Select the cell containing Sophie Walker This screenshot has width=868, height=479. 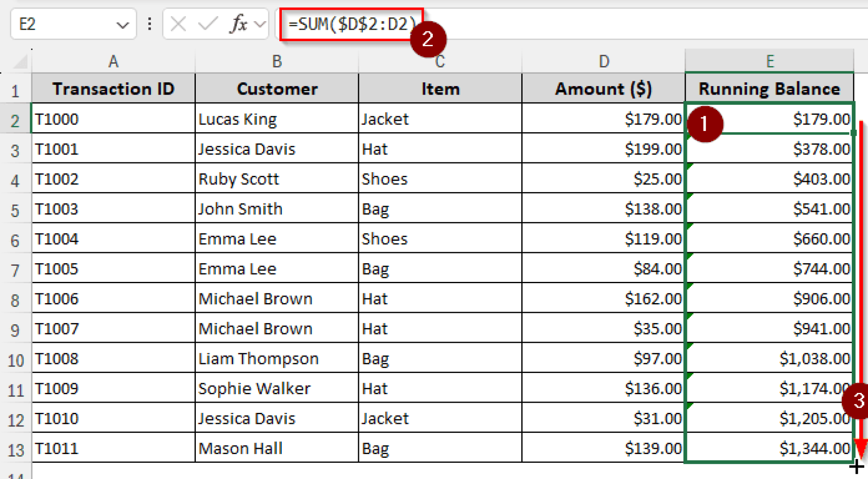(x=276, y=388)
